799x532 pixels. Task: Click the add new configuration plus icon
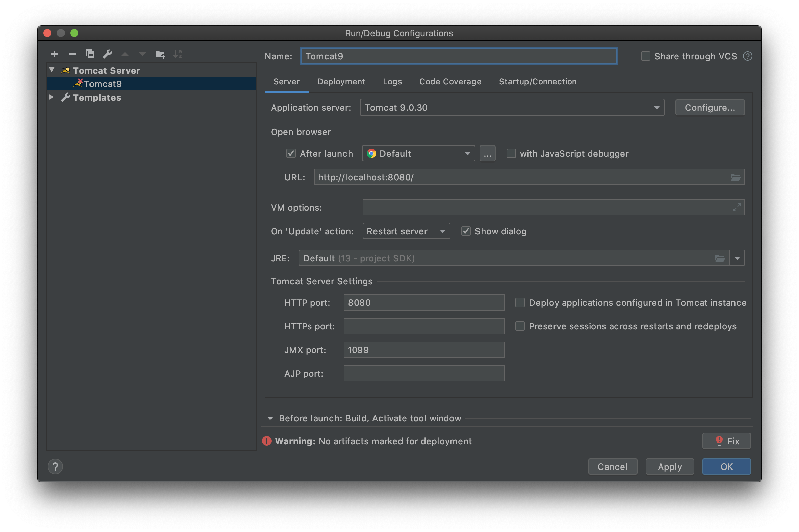pyautogui.click(x=55, y=54)
